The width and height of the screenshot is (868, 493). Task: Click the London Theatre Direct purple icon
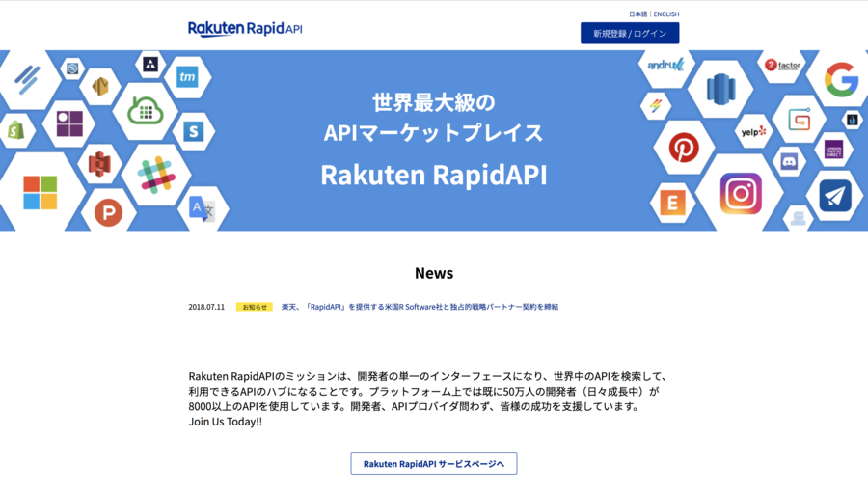click(x=833, y=150)
